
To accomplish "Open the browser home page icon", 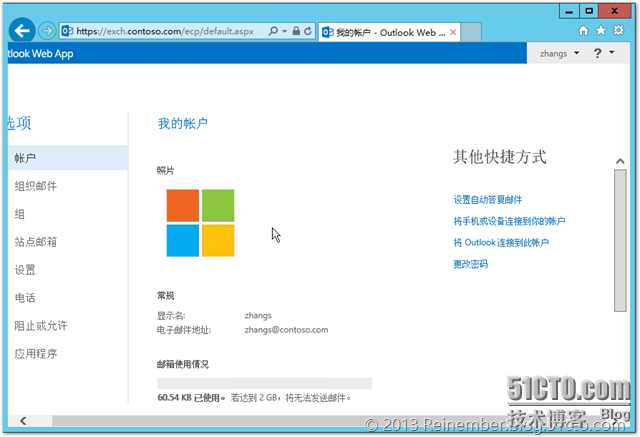I will click(x=583, y=31).
